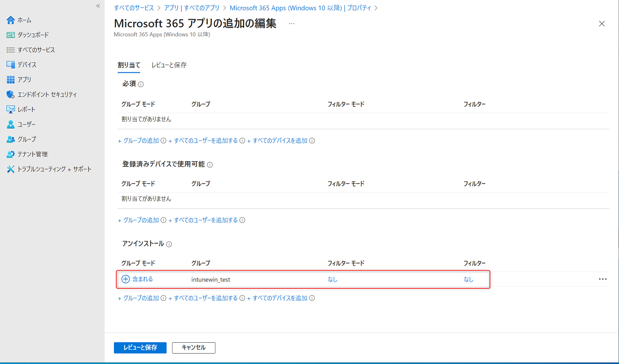Open the Reports icon in sidebar
The image size is (619, 364).
click(x=11, y=109)
